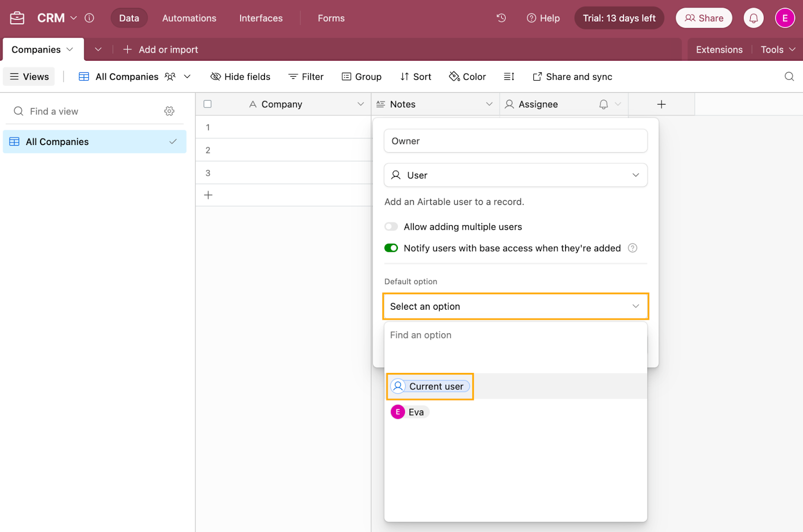Click row number 1

[208, 127]
